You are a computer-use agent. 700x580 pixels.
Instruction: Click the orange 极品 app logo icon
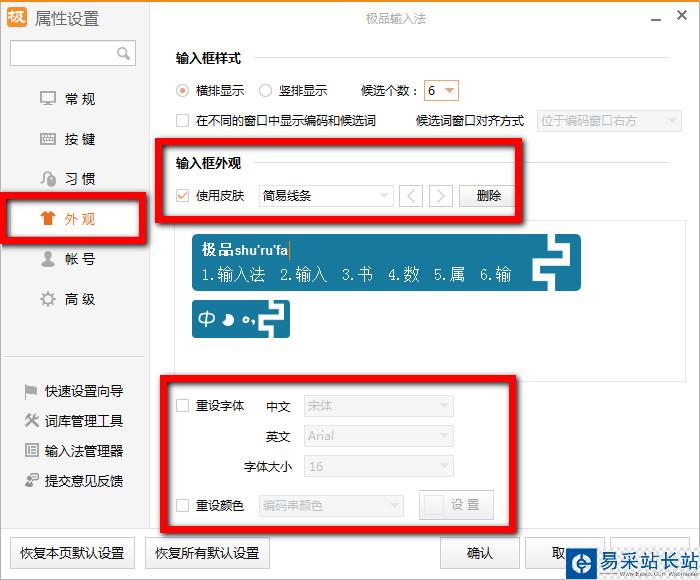(17, 17)
